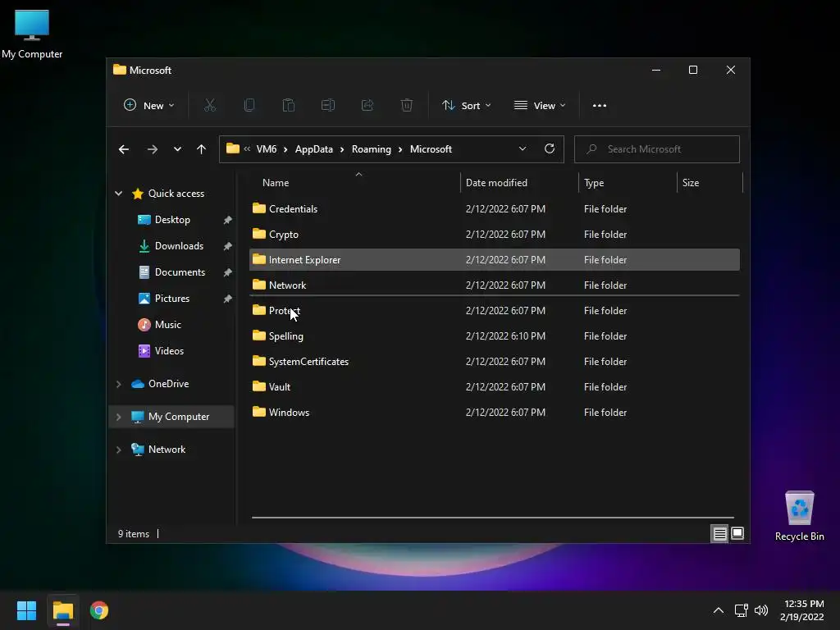Open recent locations chevron dropdown
This screenshot has height=630, width=840.
(177, 149)
